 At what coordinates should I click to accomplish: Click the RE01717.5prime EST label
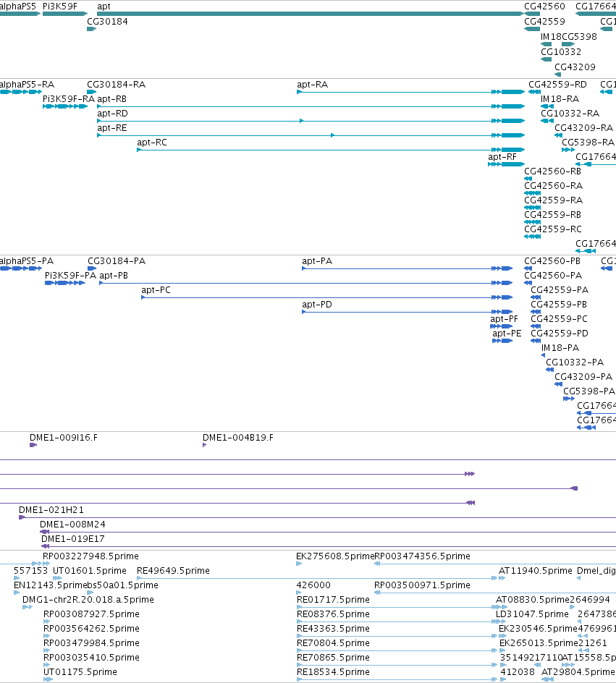[x=333, y=599]
